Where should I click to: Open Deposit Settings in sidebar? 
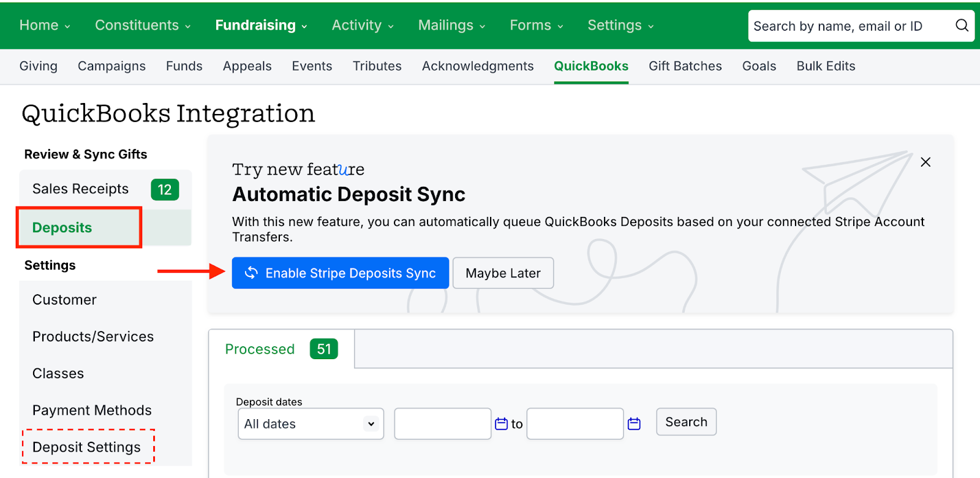[x=86, y=447]
